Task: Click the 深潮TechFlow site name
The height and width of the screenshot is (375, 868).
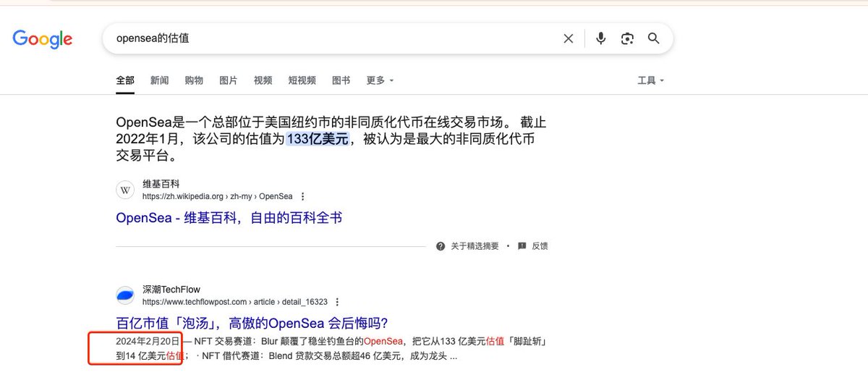Action: click(171, 290)
